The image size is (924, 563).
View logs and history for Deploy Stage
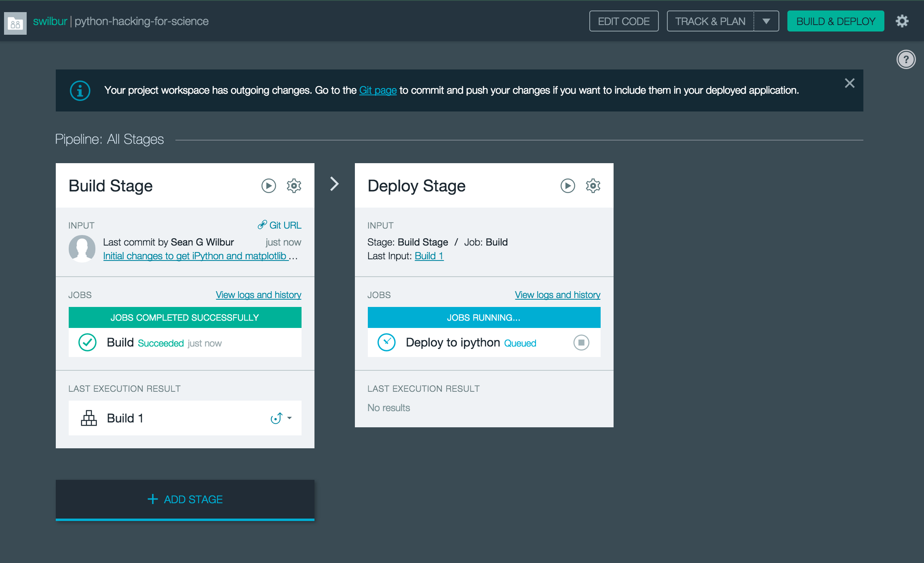tap(557, 295)
